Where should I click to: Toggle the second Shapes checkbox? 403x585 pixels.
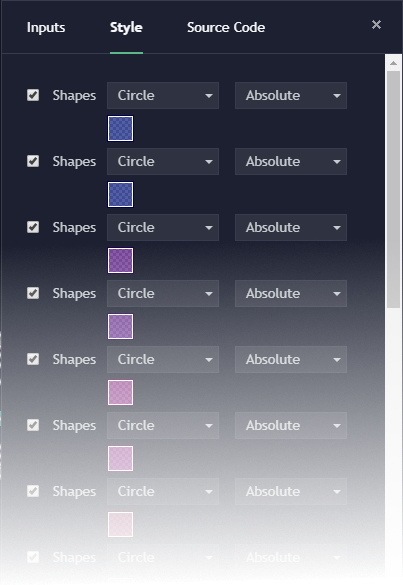[33, 161]
